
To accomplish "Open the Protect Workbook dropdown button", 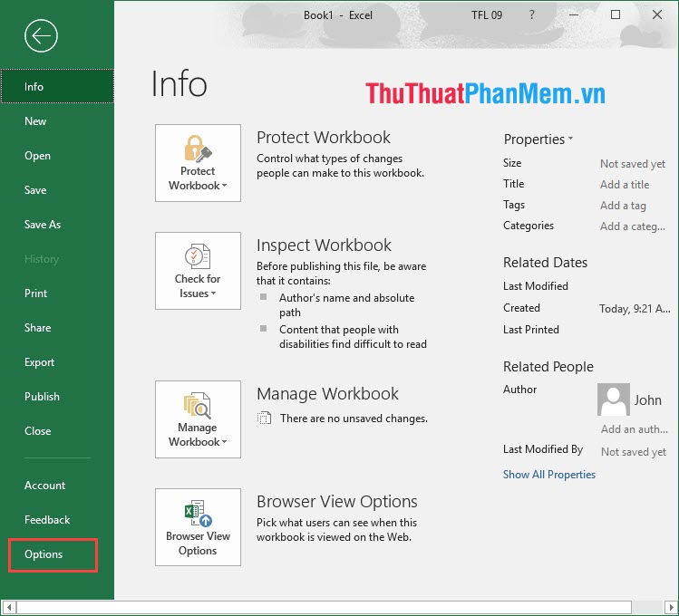I will click(x=198, y=163).
